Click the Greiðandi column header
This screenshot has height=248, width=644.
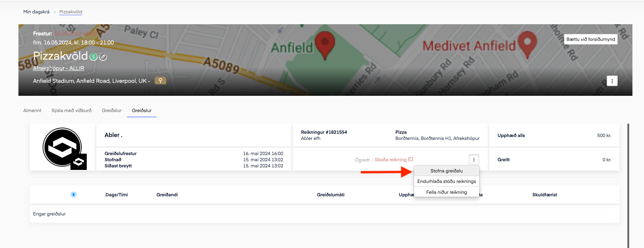[x=167, y=194]
